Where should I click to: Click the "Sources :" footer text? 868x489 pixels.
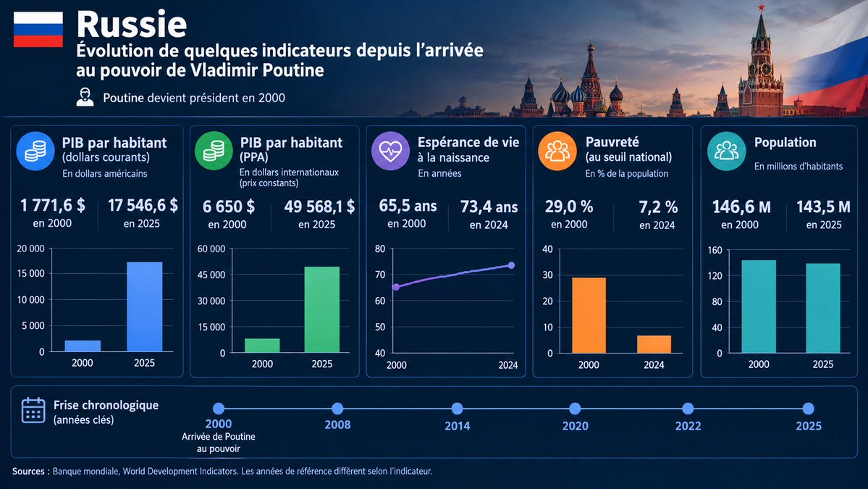(x=31, y=472)
